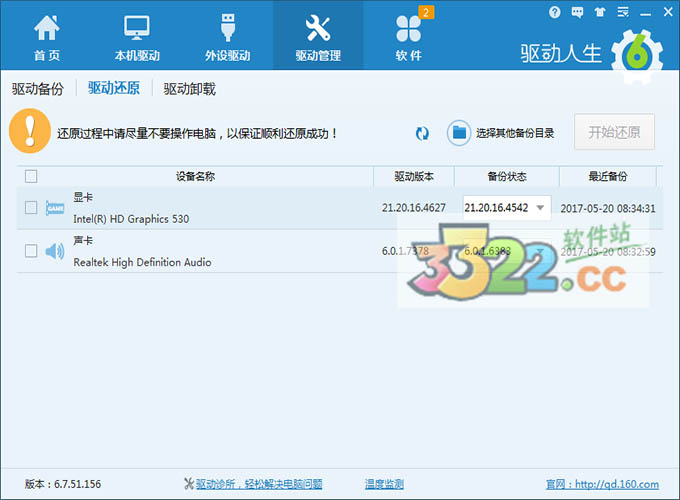Click the 开始还原 button
This screenshot has height=500, width=680.
pos(614,132)
